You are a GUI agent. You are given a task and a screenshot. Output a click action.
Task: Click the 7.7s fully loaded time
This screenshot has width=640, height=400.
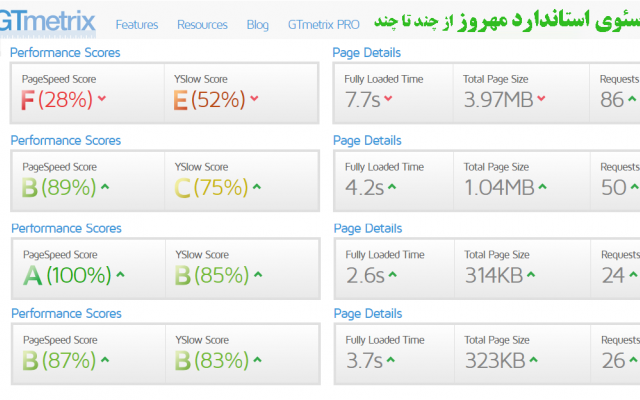(363, 100)
